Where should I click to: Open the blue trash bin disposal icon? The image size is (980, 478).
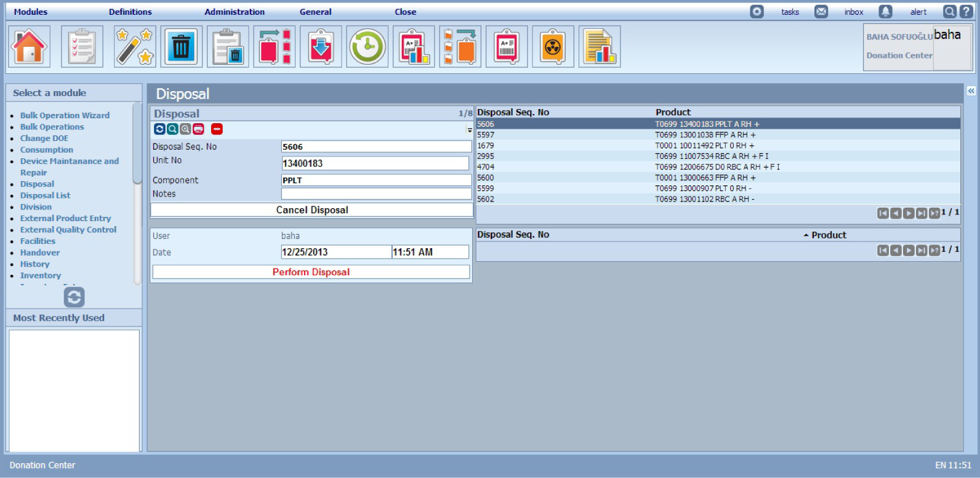(x=181, y=47)
